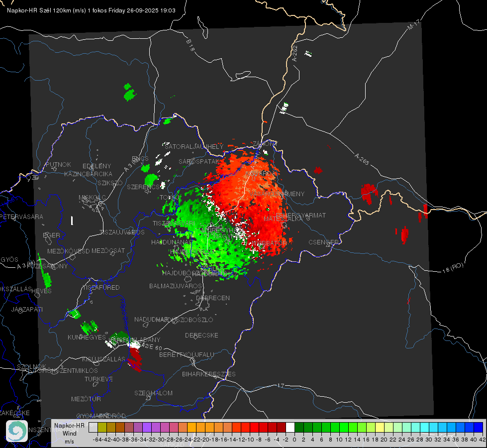Select the olive swatch above -64

(102, 427)
